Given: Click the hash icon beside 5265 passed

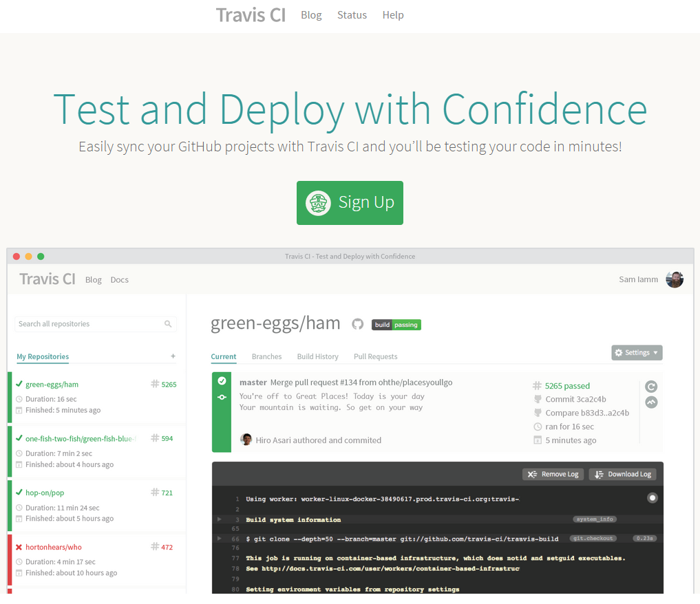Looking at the screenshot, I should coord(537,386).
